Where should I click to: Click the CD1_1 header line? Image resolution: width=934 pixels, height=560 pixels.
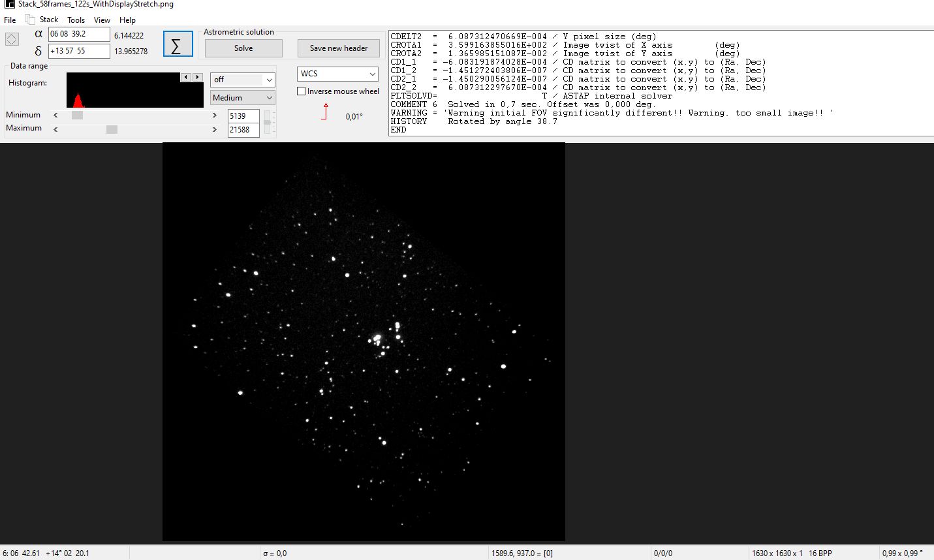[578, 62]
